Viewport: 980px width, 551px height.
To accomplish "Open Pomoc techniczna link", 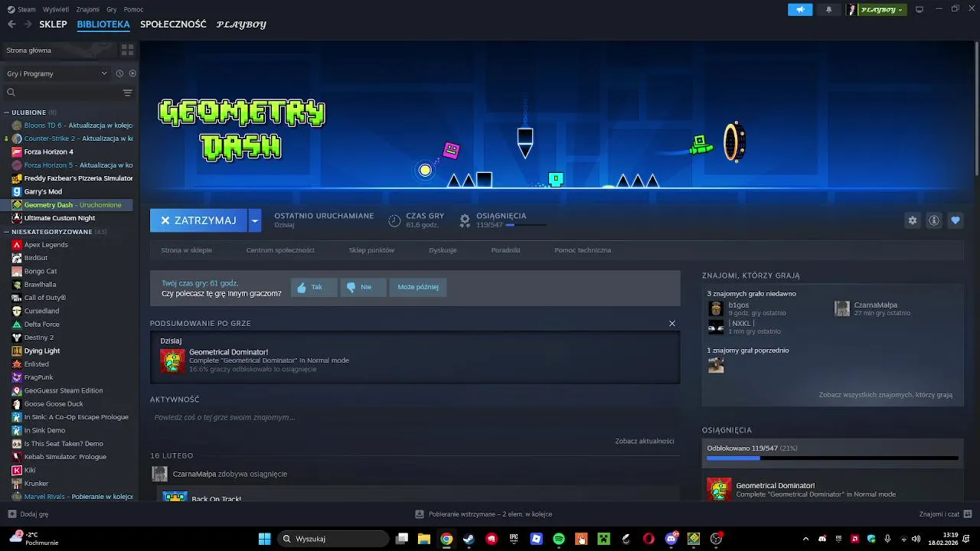I will (583, 250).
